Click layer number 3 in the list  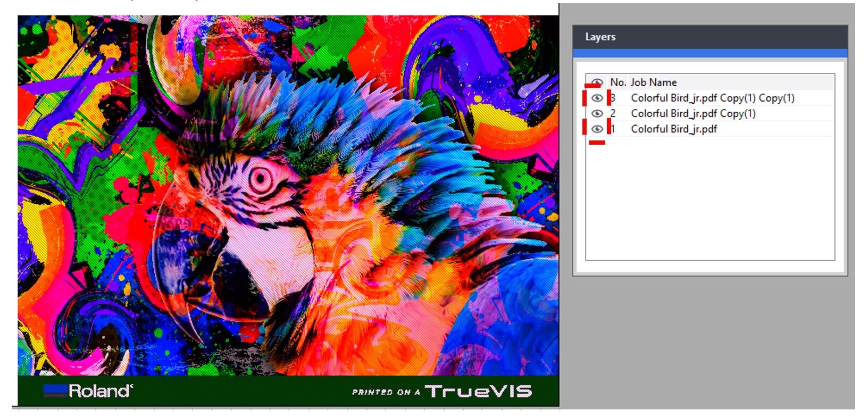613,98
